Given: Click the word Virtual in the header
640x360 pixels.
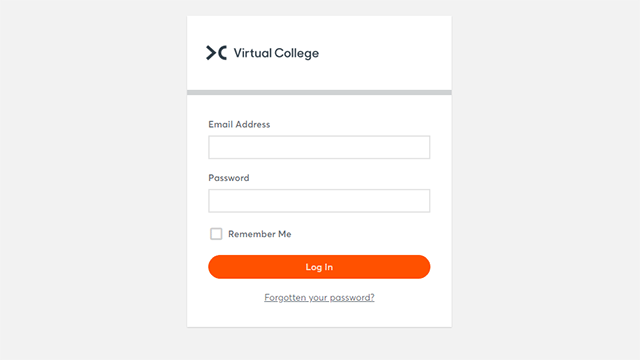Looking at the screenshot, I should point(253,53).
